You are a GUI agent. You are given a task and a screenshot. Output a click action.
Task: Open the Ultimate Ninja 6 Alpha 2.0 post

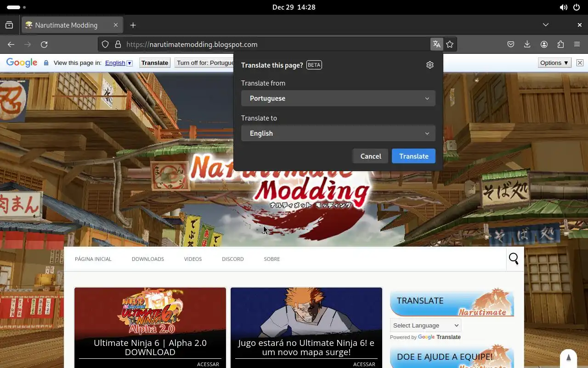point(150,347)
